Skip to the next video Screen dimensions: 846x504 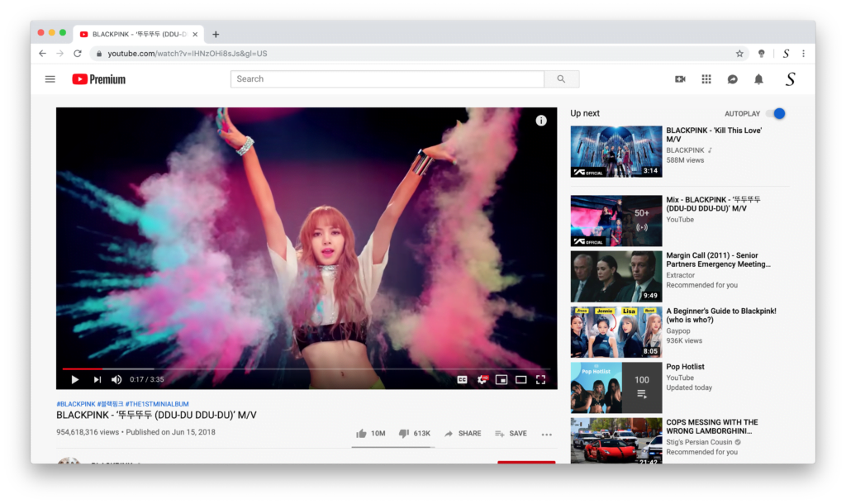coord(97,379)
